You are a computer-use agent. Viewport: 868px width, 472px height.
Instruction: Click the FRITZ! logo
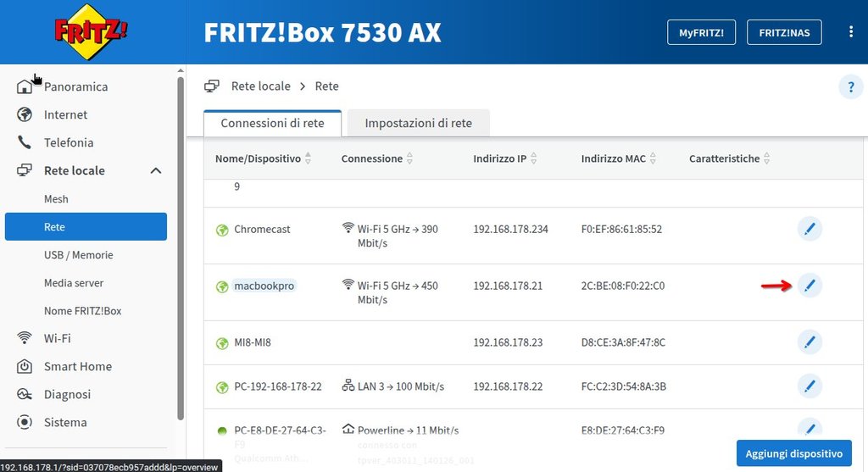point(90,31)
